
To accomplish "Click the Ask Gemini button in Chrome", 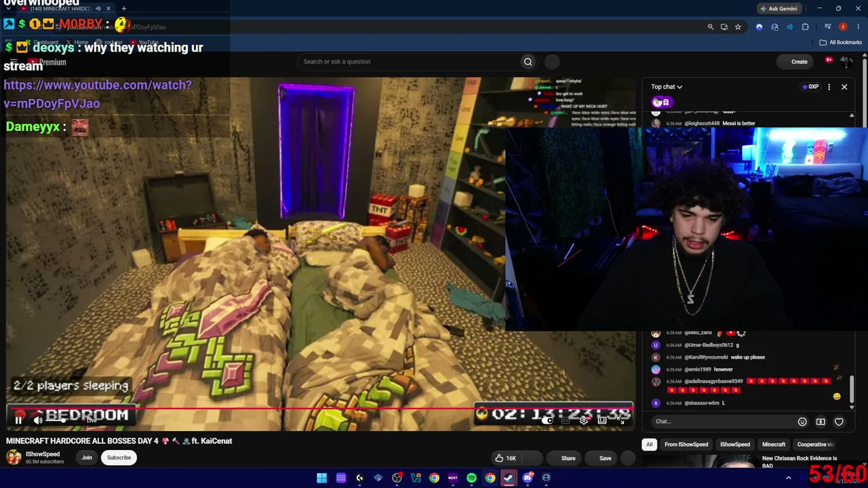I will click(x=778, y=9).
